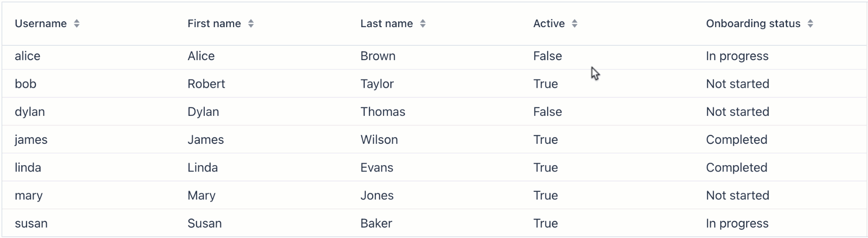The width and height of the screenshot is (868, 238).
Task: Sort by Onboarding status header label
Action: tap(753, 24)
